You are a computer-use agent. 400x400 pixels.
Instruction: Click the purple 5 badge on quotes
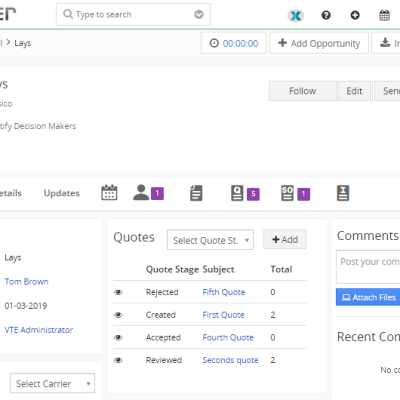[x=253, y=194]
